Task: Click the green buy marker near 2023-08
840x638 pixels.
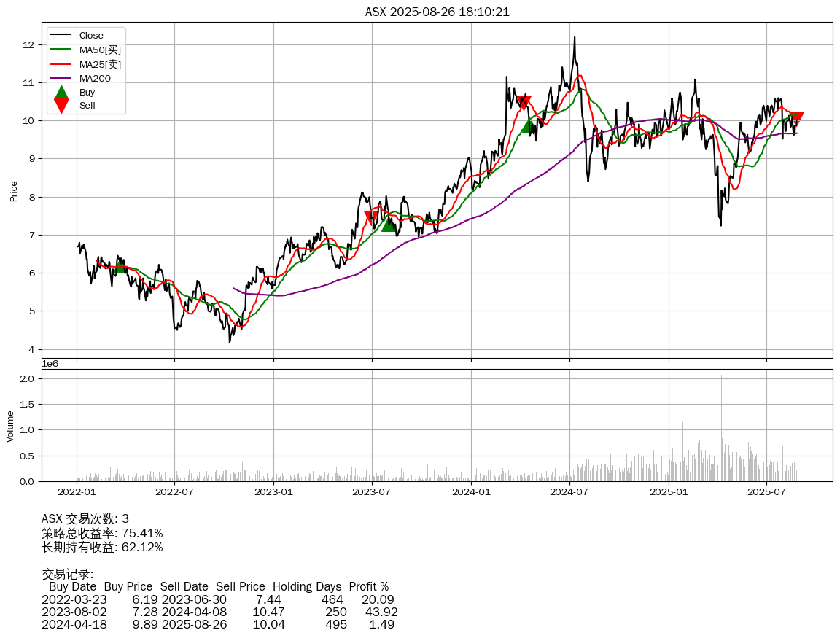Action: click(389, 225)
